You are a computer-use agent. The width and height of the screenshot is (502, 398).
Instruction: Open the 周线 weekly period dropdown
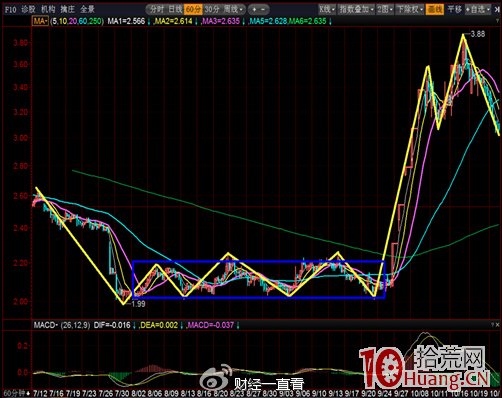click(x=233, y=9)
